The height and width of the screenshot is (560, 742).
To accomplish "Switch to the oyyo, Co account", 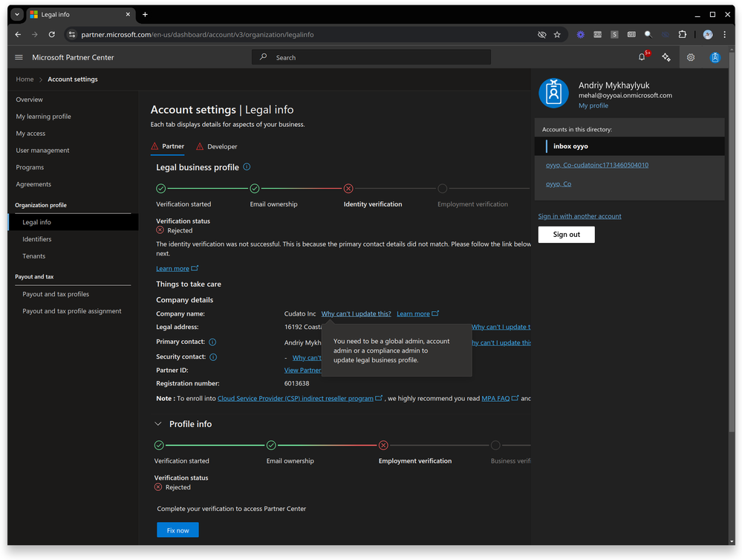I will point(559,184).
